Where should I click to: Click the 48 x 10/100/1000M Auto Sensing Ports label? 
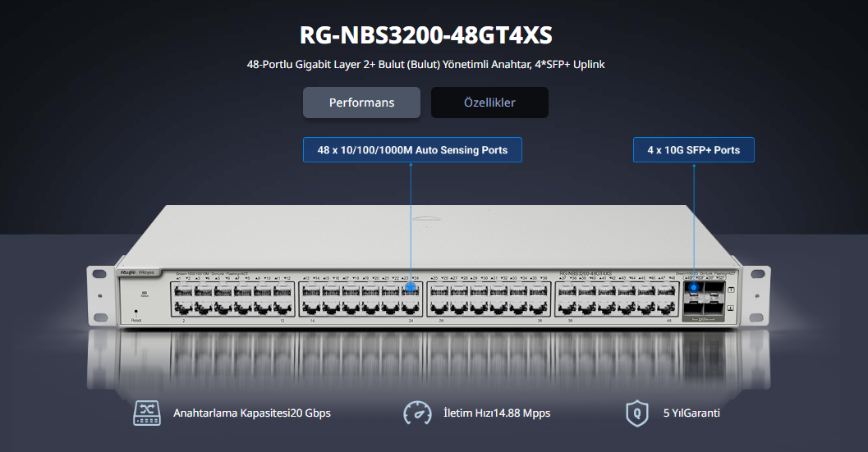pyautogui.click(x=411, y=150)
